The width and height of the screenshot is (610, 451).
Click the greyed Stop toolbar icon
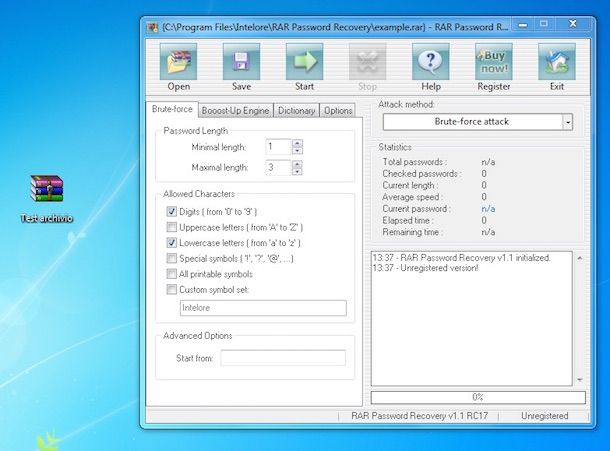click(367, 62)
